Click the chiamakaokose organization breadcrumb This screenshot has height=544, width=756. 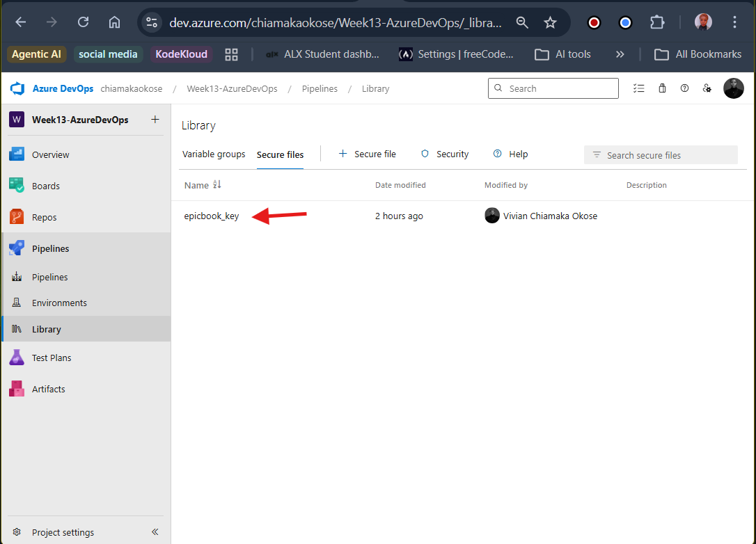click(131, 88)
